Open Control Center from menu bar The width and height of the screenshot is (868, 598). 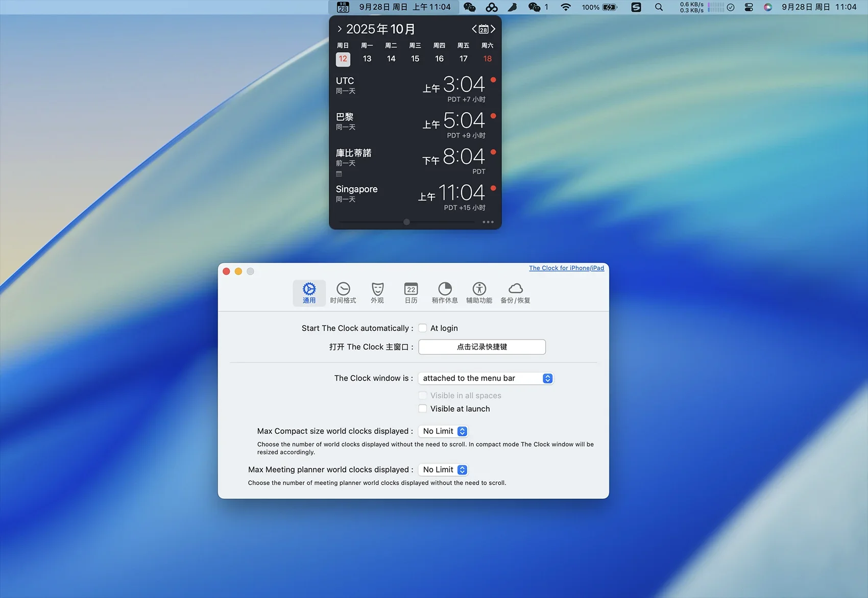[749, 7]
